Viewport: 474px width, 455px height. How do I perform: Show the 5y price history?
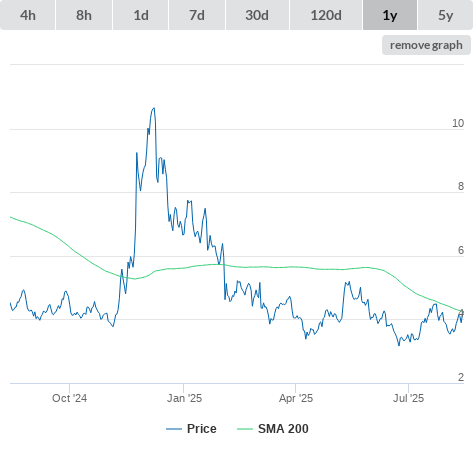(x=445, y=15)
